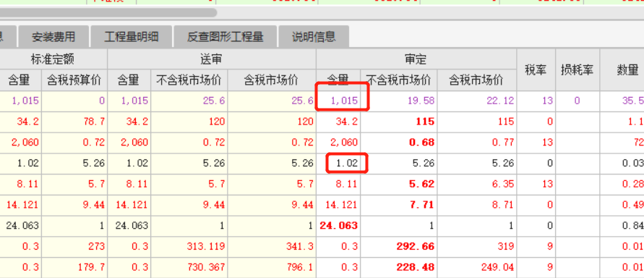Click 含税预算价 cell 179.7
644x278 pixels.
tap(74, 268)
